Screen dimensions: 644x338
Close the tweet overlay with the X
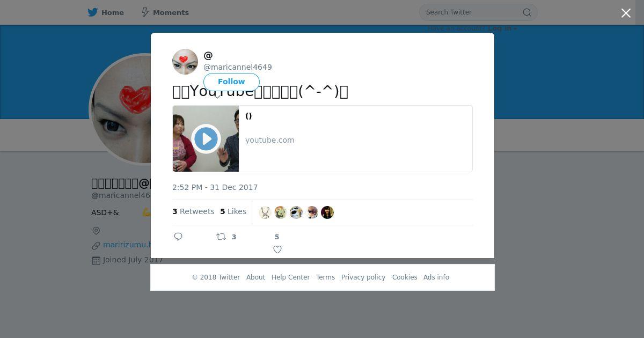(x=626, y=13)
